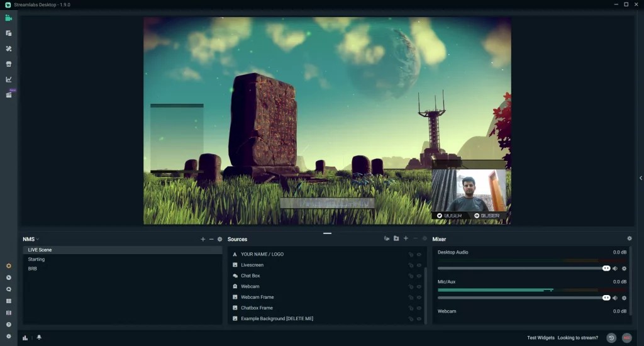Open the App Store icon in sidebar
Image resolution: width=644 pixels, height=346 pixels.
tap(9, 64)
